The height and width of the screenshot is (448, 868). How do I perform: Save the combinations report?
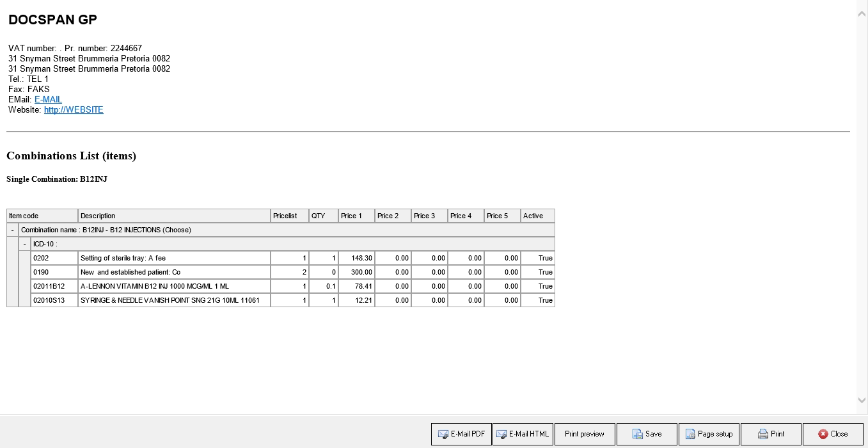(647, 434)
